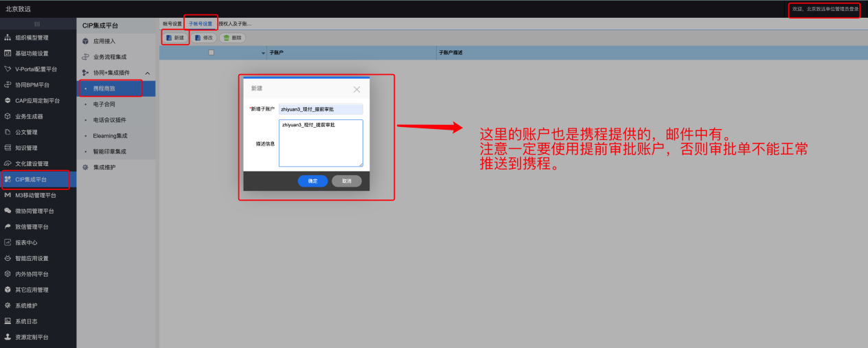
Task: Switch to the 授权人及子账... tab
Action: click(x=235, y=23)
